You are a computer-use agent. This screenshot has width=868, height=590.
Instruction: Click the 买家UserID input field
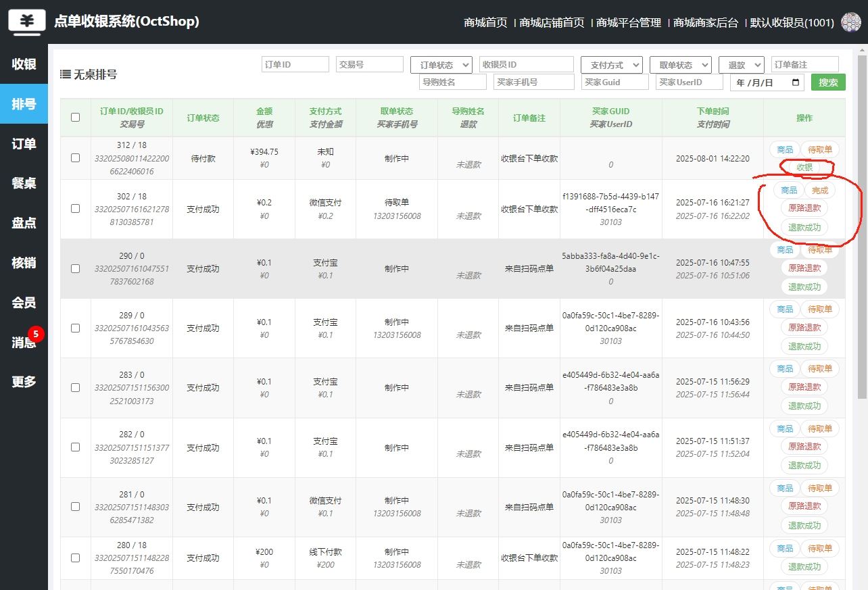coord(690,82)
